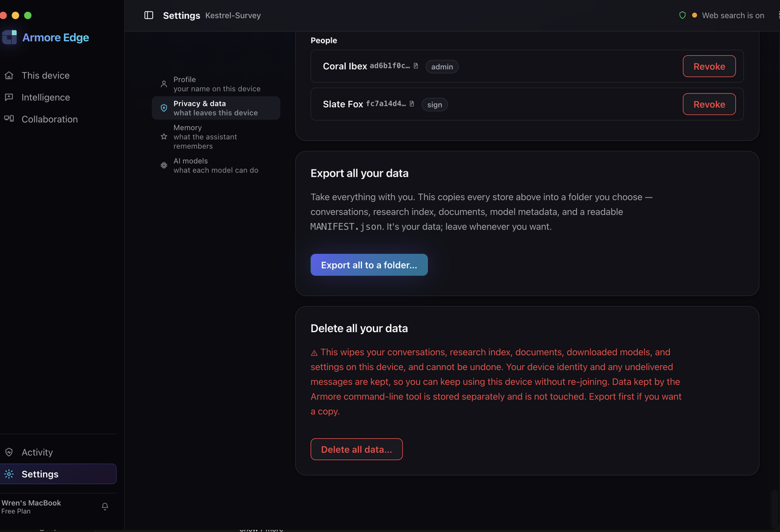Go to This device page
The height and width of the screenshot is (532, 780).
[x=58, y=75]
